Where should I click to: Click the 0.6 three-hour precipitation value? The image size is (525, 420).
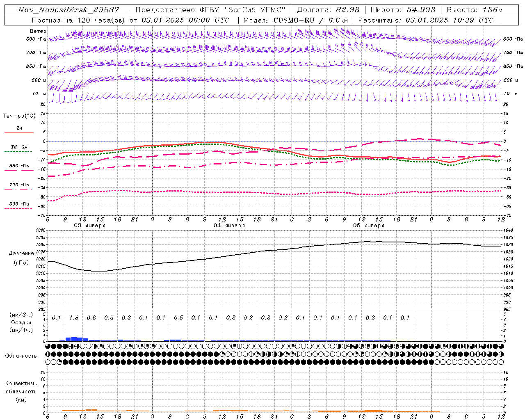[91, 318]
